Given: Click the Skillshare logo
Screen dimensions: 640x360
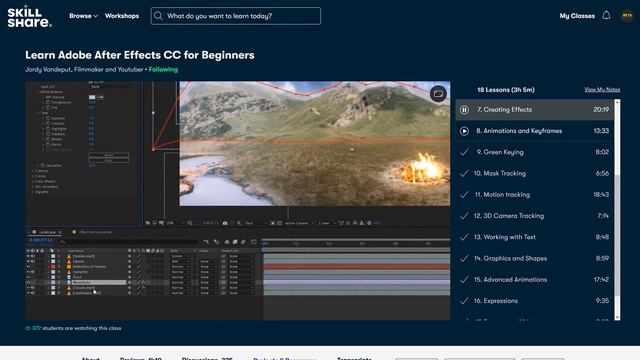Looking at the screenshot, I should pos(29,16).
